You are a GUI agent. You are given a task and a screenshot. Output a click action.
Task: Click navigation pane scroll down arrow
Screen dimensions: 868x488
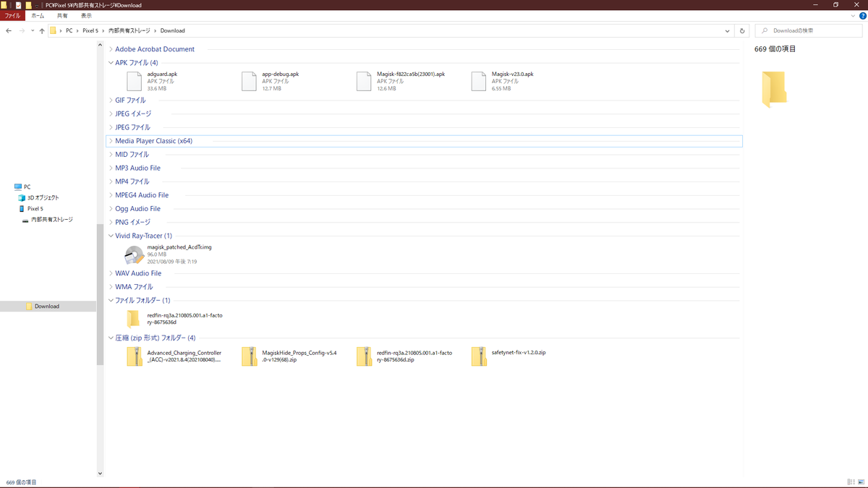tap(100, 474)
